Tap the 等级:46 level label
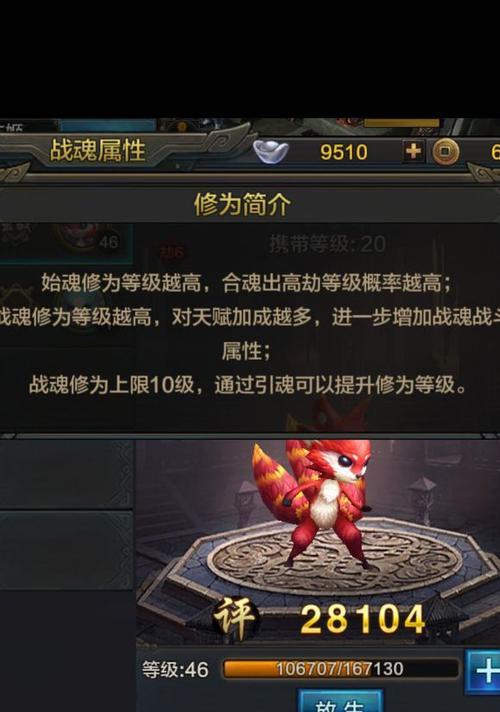 click(x=175, y=670)
